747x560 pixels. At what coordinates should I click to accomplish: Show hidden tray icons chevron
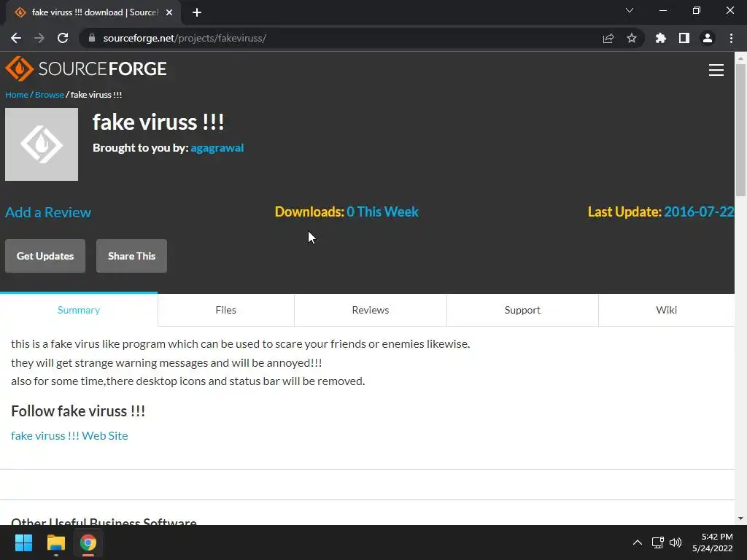[638, 542]
